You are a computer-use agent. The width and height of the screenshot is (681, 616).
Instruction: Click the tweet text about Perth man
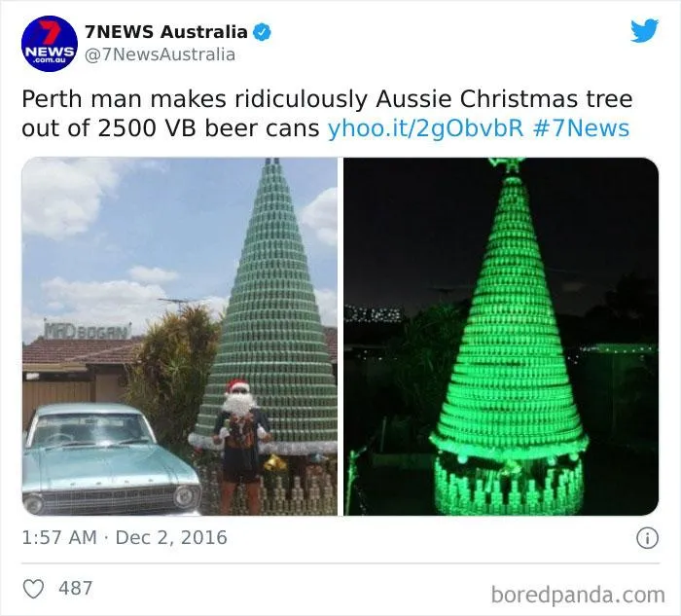[x=327, y=114]
